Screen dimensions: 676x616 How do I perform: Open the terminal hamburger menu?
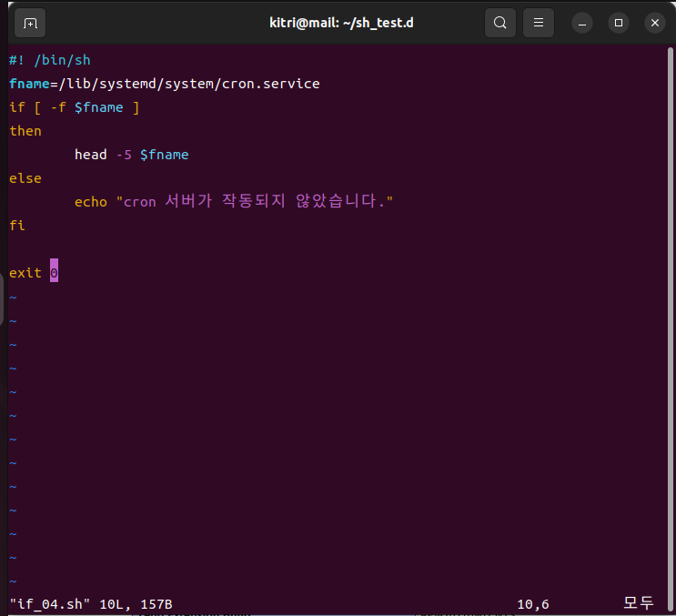coord(539,23)
